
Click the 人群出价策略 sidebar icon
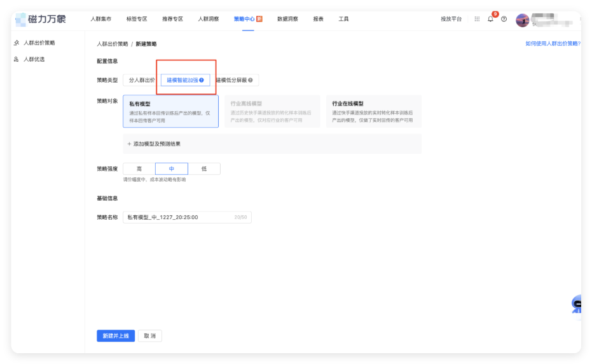pyautogui.click(x=17, y=43)
